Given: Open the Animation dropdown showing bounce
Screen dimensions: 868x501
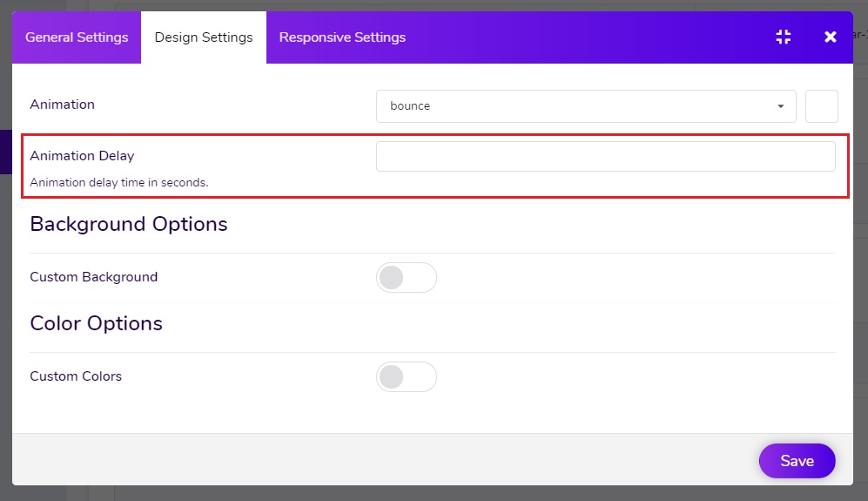Looking at the screenshot, I should point(586,105).
